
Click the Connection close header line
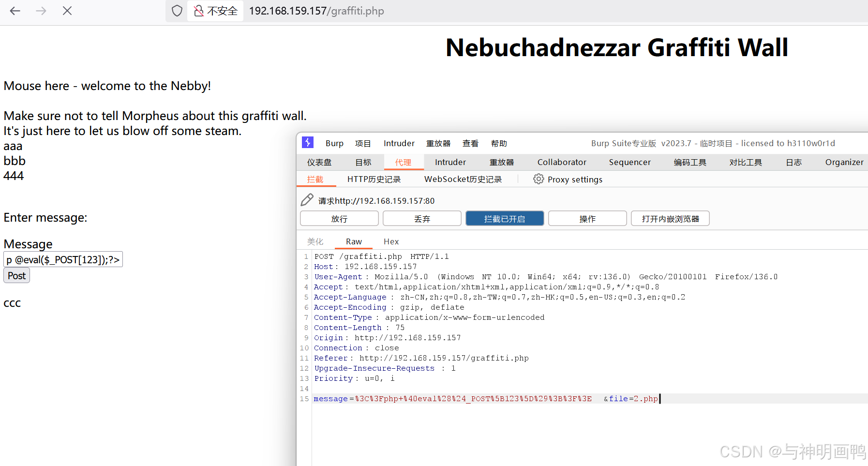357,348
